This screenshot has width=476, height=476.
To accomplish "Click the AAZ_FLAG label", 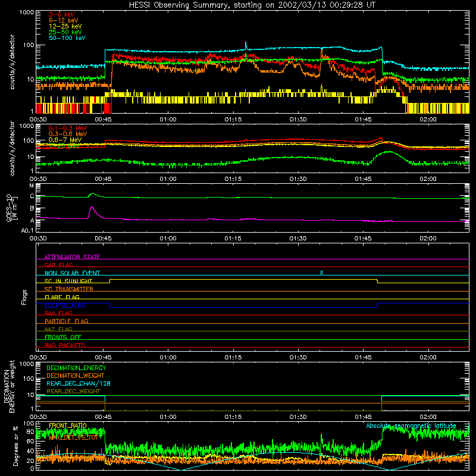I will pyautogui.click(x=58, y=329).
